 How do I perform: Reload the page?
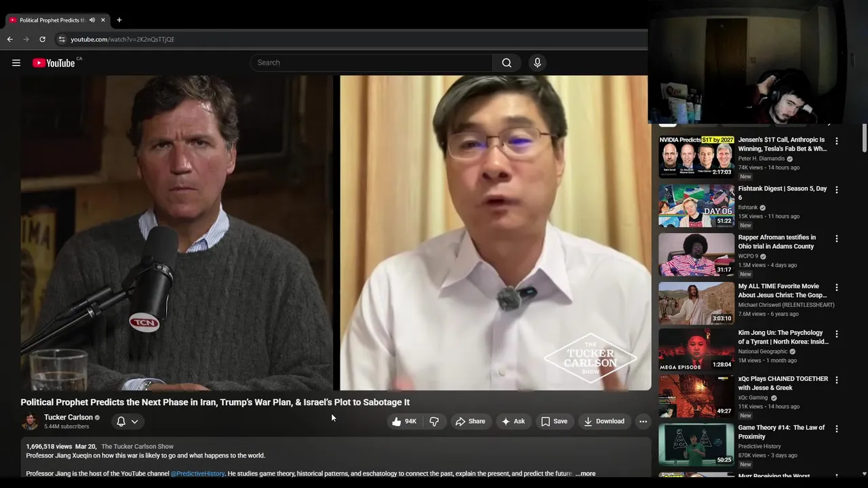tap(42, 39)
